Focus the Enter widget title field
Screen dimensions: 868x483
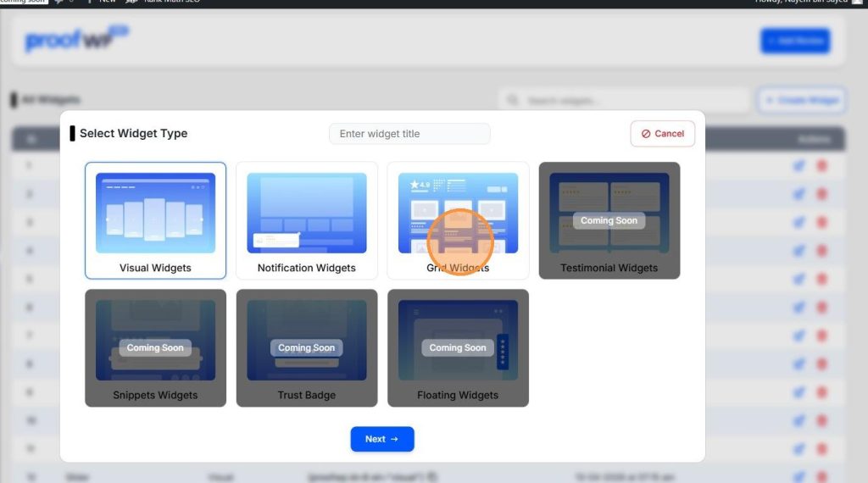[409, 134]
